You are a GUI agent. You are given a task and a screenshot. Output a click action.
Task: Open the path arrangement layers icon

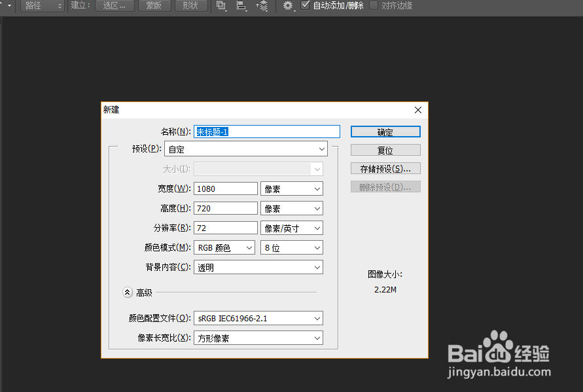coord(262,6)
